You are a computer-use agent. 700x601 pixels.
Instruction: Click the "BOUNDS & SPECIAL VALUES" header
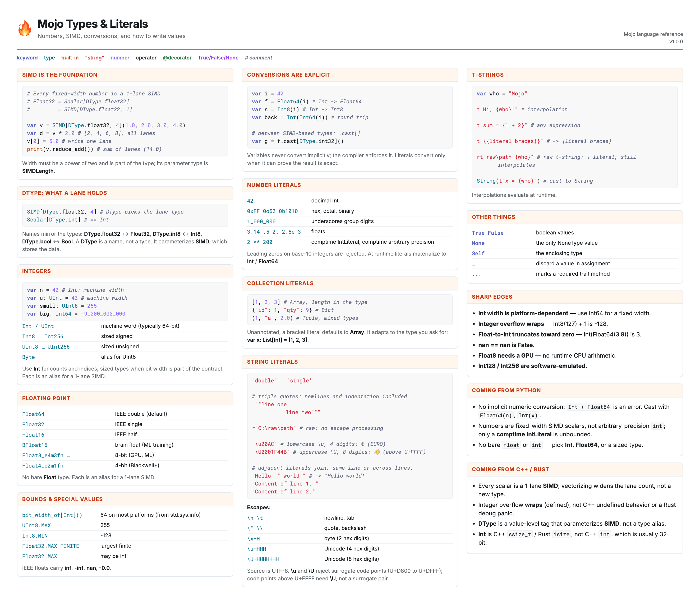(62, 499)
